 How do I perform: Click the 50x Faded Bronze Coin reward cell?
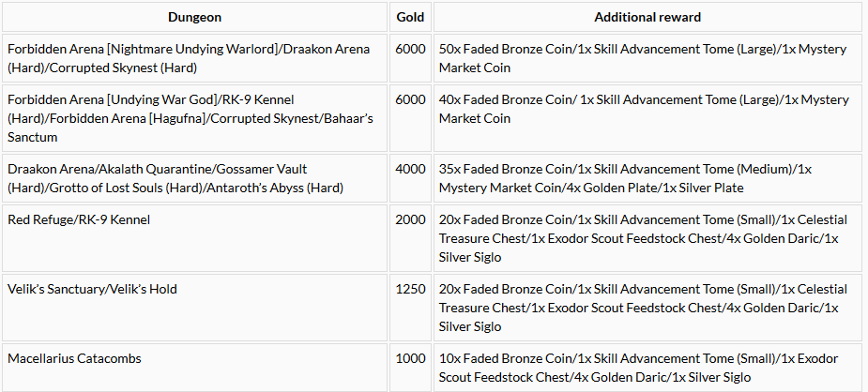pyautogui.click(x=647, y=58)
